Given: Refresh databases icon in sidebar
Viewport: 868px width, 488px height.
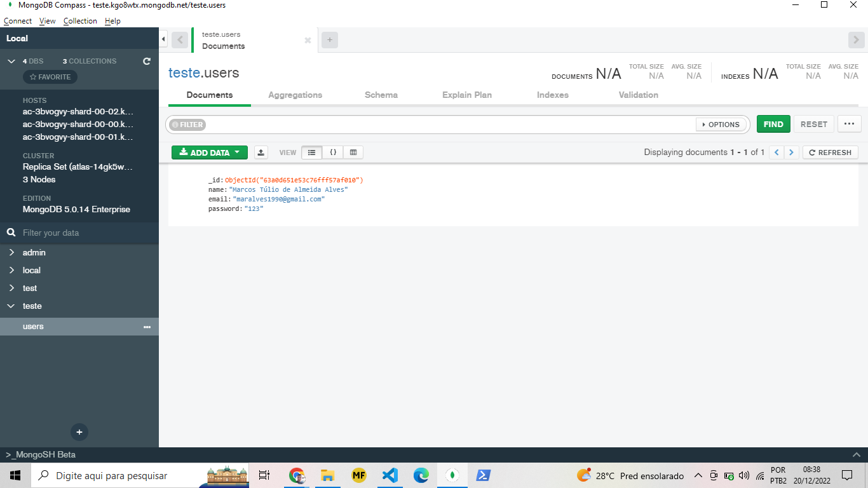Looking at the screenshot, I should click(x=147, y=61).
